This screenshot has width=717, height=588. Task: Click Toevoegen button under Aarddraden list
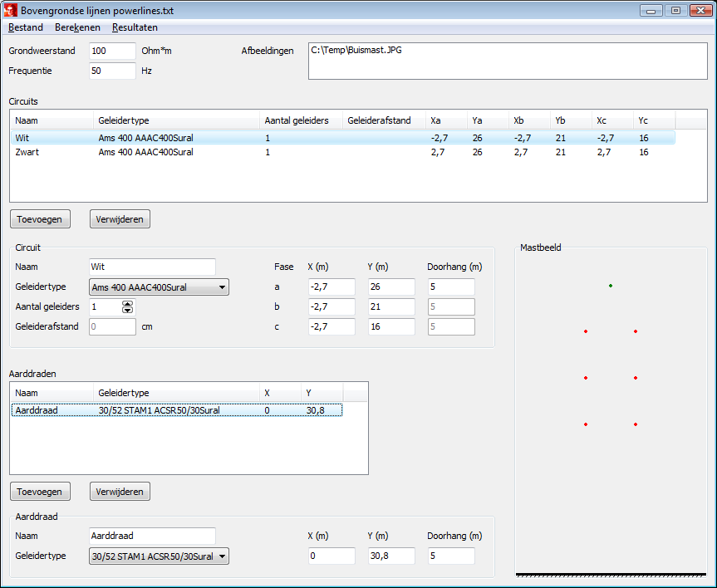40,492
